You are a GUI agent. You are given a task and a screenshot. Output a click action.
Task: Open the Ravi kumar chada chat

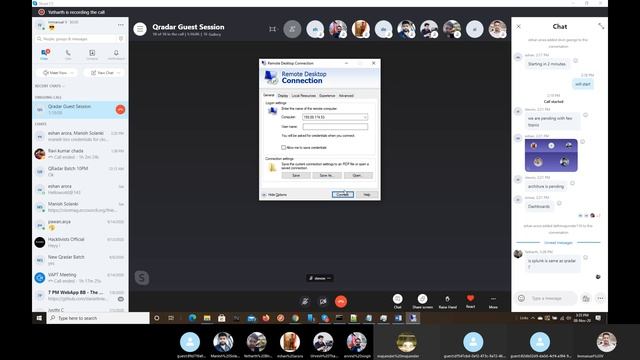point(80,154)
